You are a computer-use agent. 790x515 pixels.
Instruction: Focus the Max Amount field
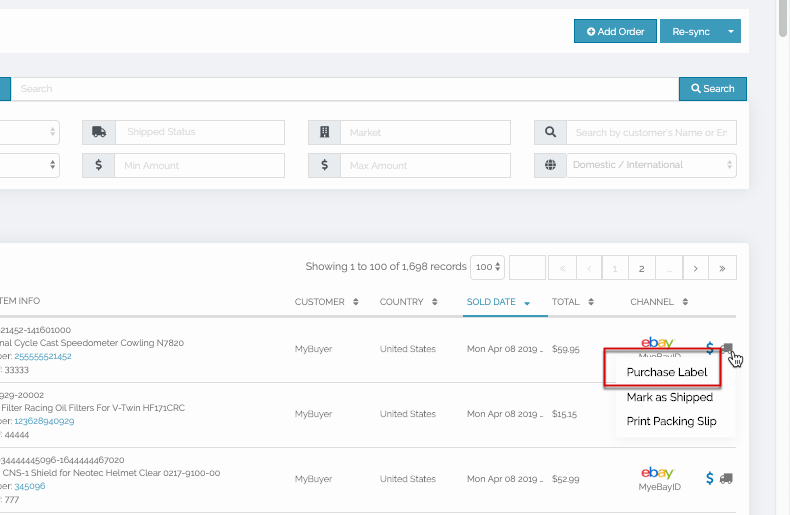425,165
